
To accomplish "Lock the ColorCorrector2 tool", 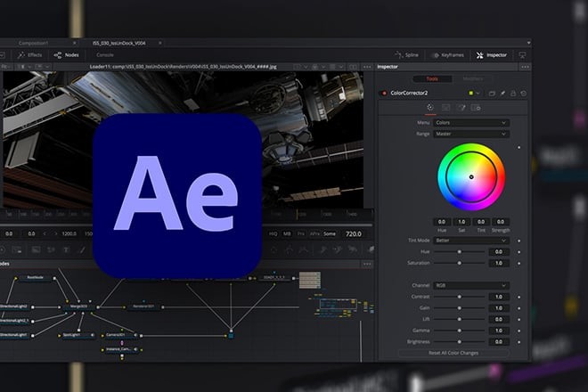I will (513, 93).
